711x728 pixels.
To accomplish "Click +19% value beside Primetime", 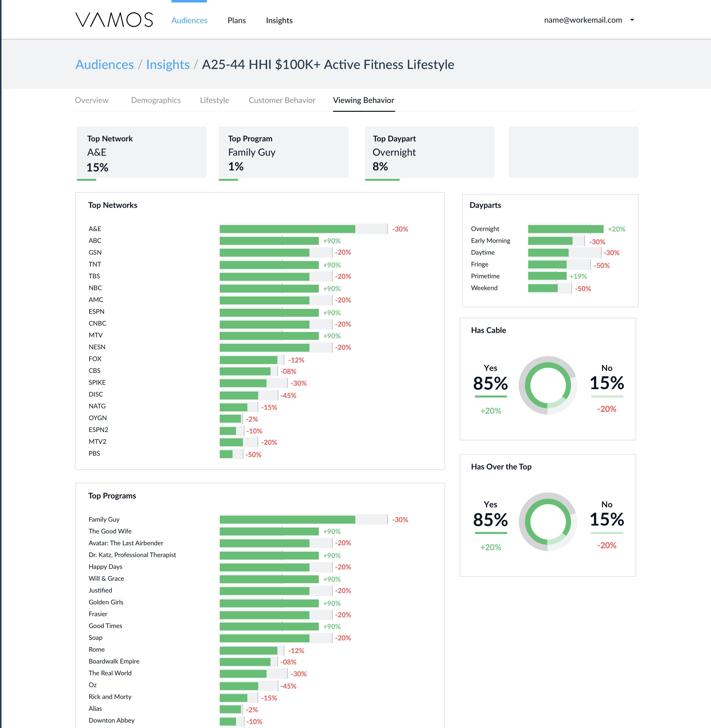I will (x=578, y=276).
